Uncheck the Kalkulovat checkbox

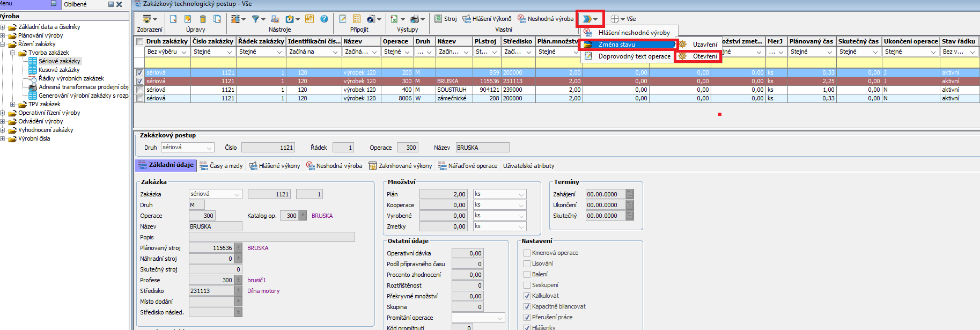tap(527, 296)
